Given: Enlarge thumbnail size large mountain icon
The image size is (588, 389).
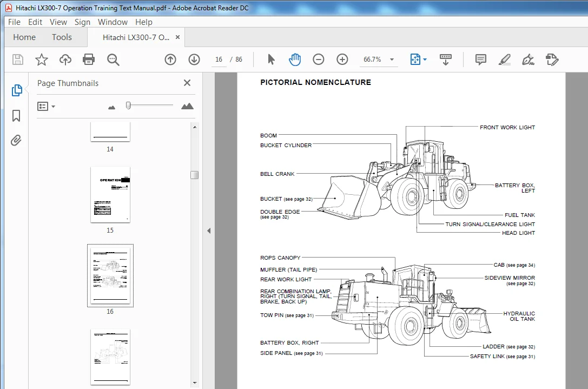Looking at the screenshot, I should point(187,106).
